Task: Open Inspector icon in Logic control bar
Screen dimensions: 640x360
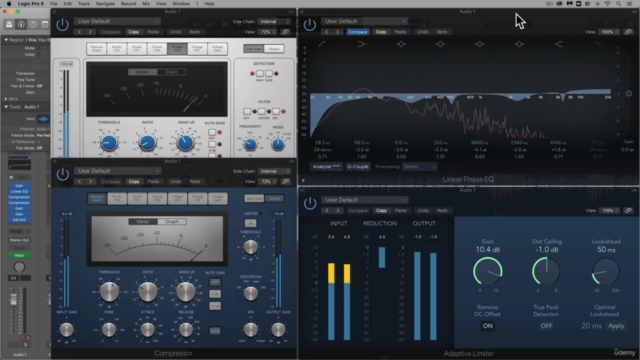Action: pos(21,24)
